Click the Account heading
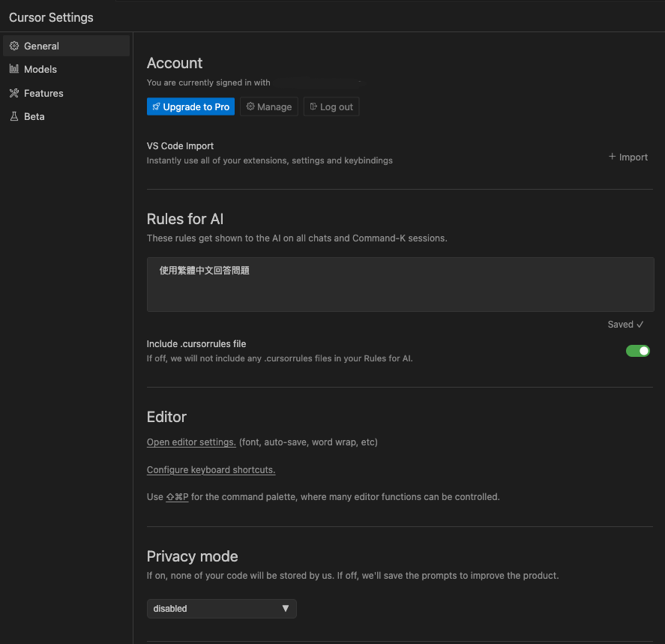The height and width of the screenshot is (644, 665). tap(175, 63)
